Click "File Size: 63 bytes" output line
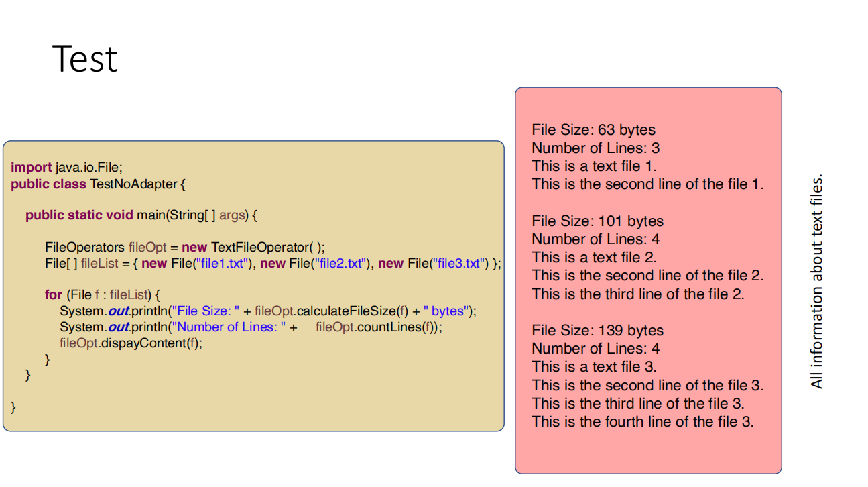 [593, 129]
